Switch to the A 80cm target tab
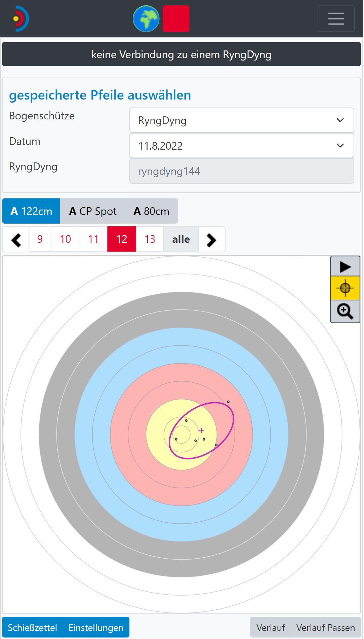This screenshot has width=364, height=639. [x=152, y=211]
